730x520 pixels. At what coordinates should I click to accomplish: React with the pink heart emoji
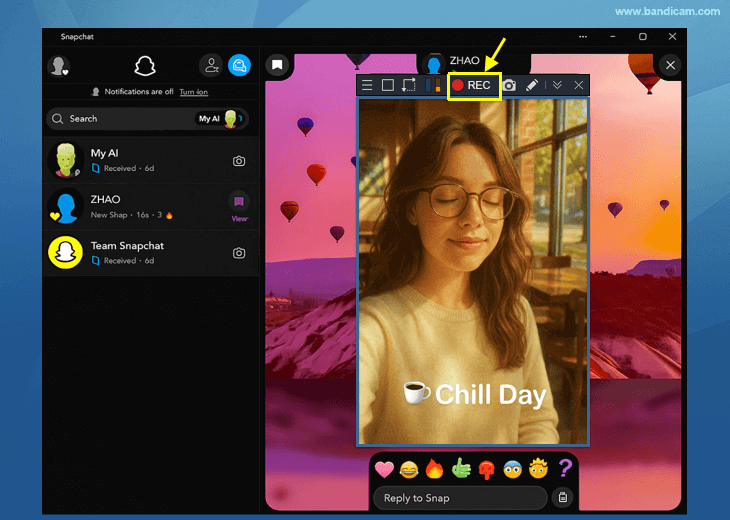tap(384, 469)
